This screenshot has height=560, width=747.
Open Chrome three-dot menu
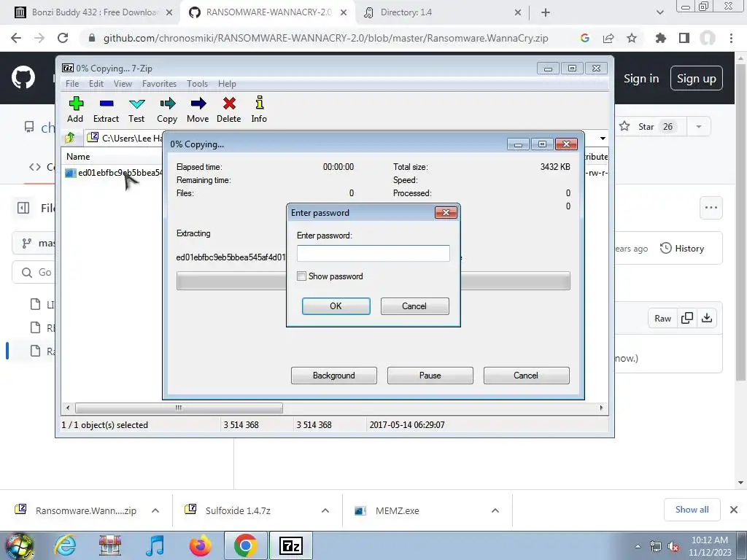[x=731, y=38]
